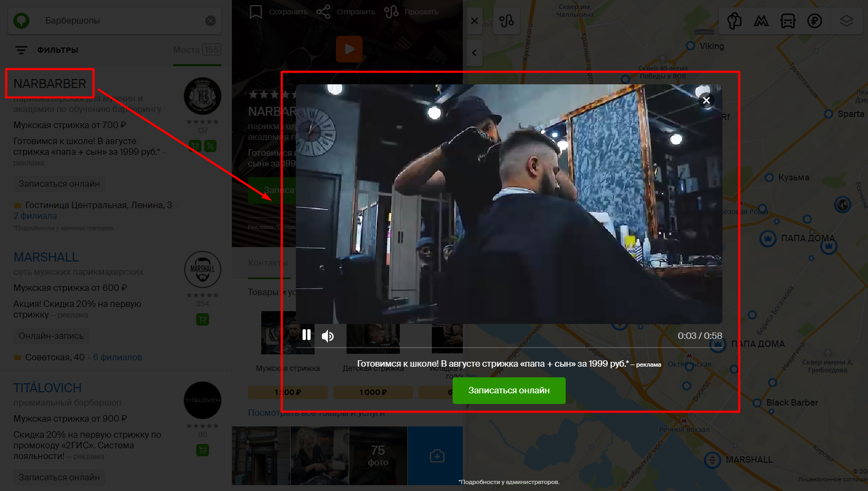Click the Viking map marker

point(690,46)
